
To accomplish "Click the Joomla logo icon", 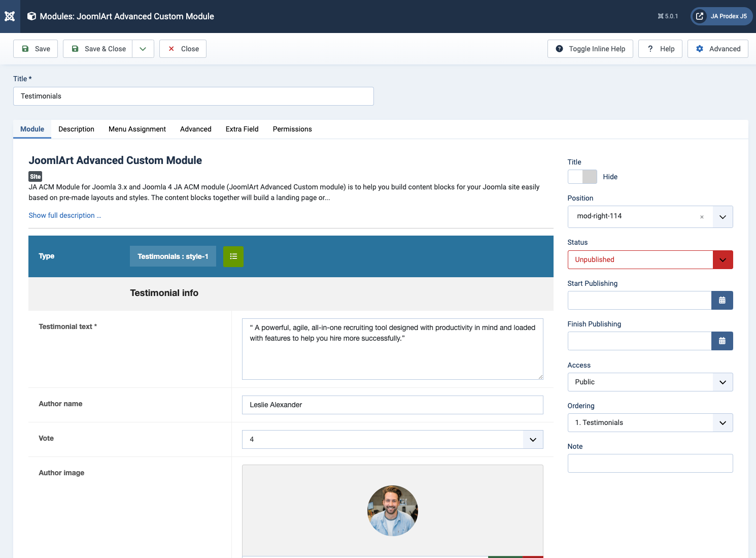I will (10, 16).
